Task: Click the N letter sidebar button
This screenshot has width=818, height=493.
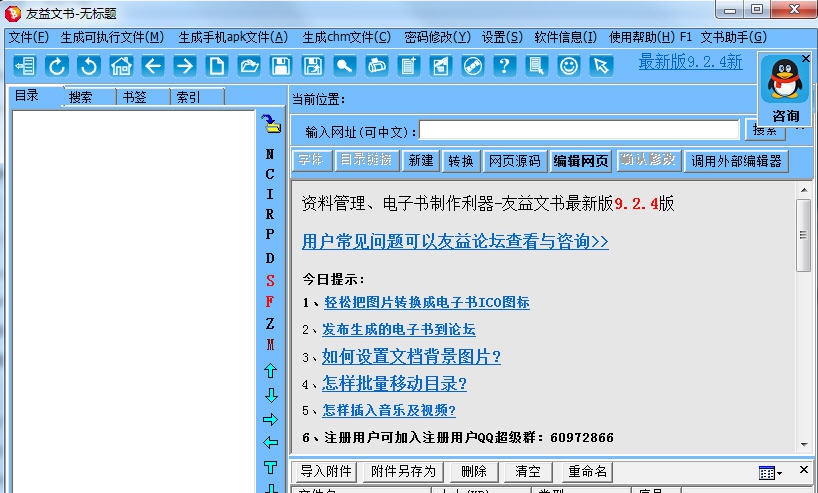Action: point(270,154)
